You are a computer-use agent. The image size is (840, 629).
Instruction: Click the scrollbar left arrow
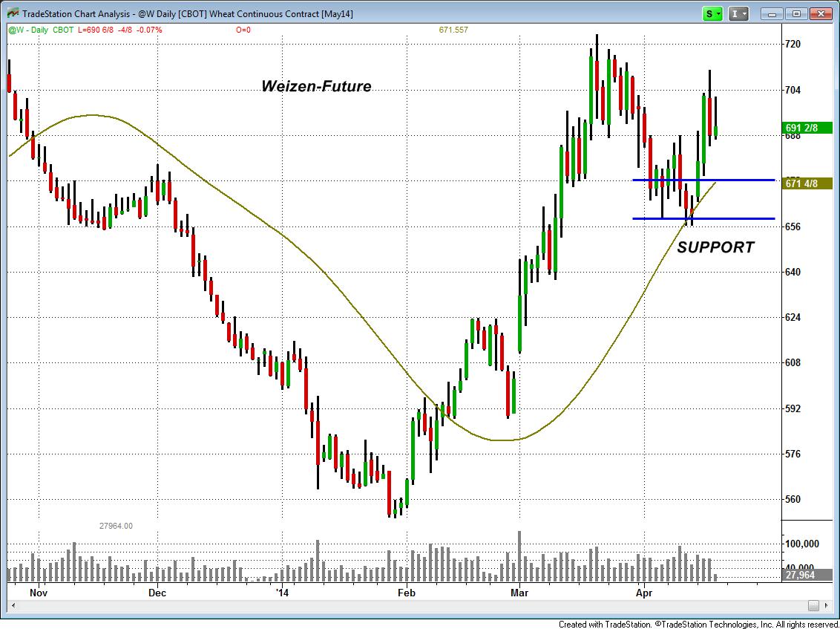click(13, 605)
